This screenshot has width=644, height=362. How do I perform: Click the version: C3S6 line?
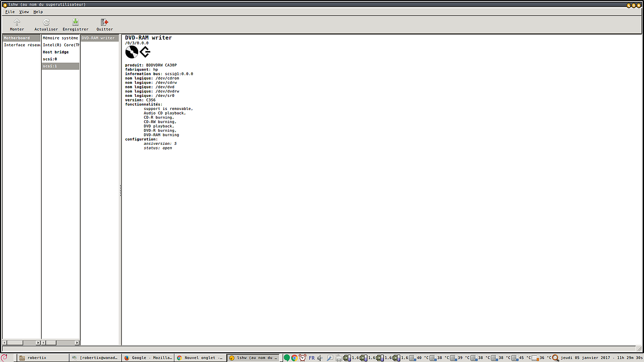[140, 100]
